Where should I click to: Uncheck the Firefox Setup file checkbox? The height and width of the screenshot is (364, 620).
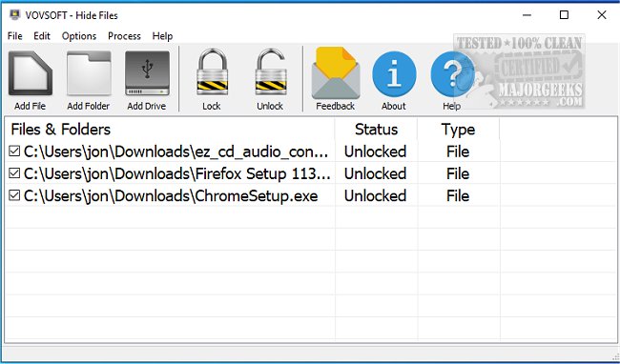[x=14, y=172]
